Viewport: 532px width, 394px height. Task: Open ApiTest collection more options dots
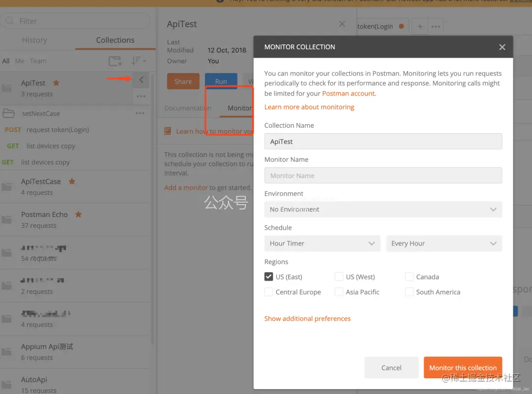141,97
